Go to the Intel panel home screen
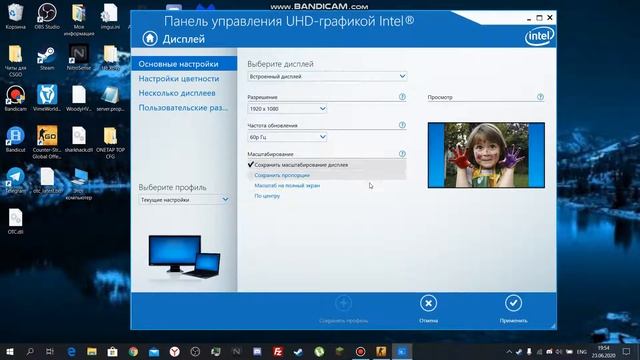 tap(150, 38)
